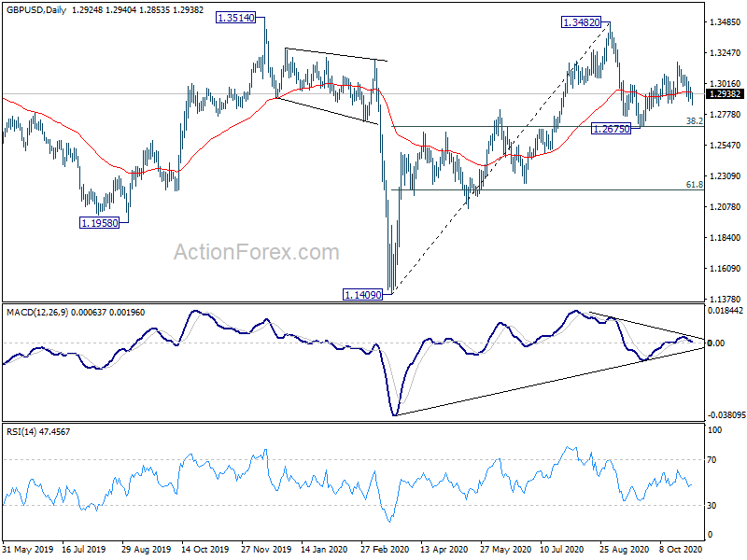Click the GBPUSD,Daily chart title
Image resolution: width=747 pixels, height=560 pixels.
tap(36, 9)
